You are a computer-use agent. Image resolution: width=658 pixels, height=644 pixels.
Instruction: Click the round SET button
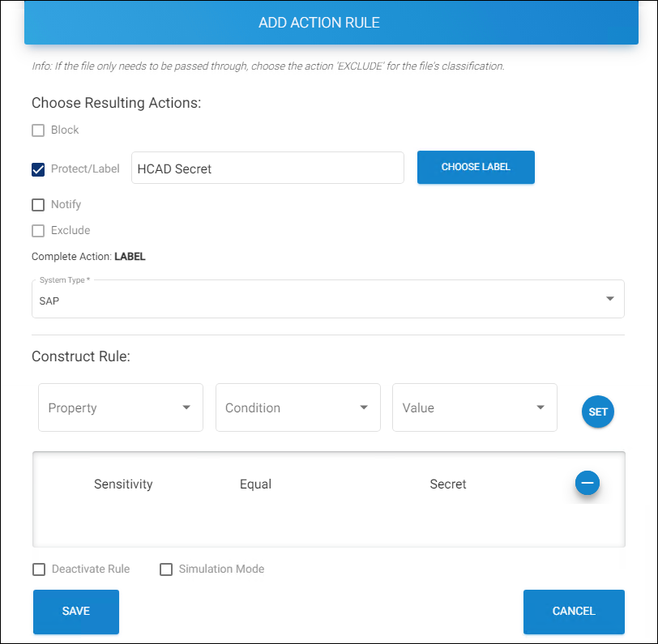pos(598,412)
